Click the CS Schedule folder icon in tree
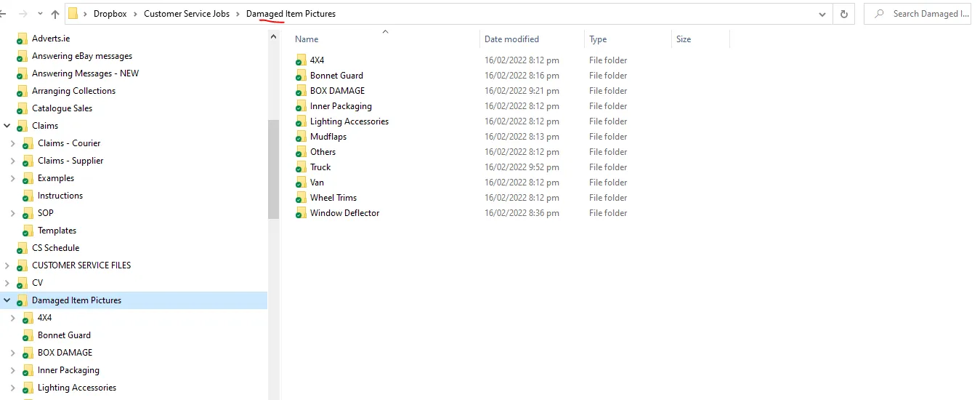This screenshot has width=980, height=400. 22,248
